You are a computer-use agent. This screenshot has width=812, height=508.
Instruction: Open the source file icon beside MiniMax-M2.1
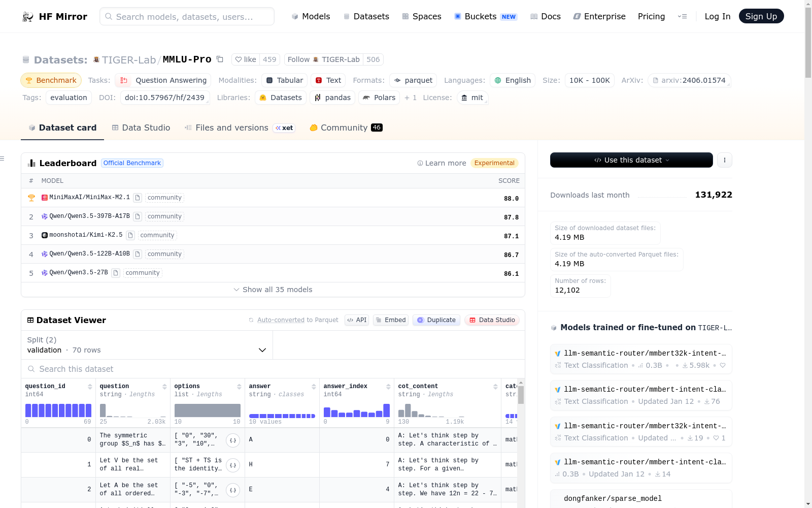pos(138,198)
